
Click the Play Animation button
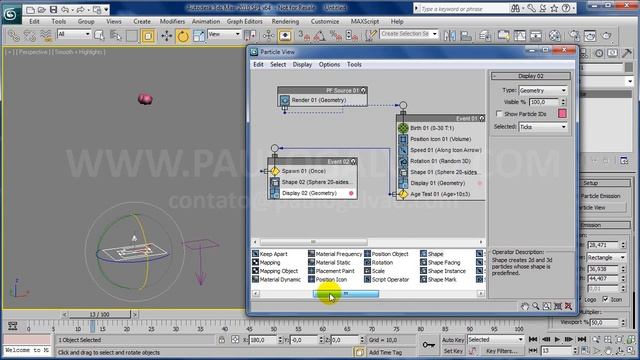point(557,340)
